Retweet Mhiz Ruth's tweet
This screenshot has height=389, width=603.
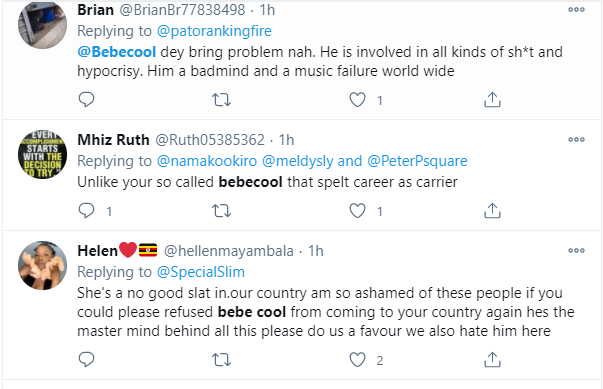point(222,211)
